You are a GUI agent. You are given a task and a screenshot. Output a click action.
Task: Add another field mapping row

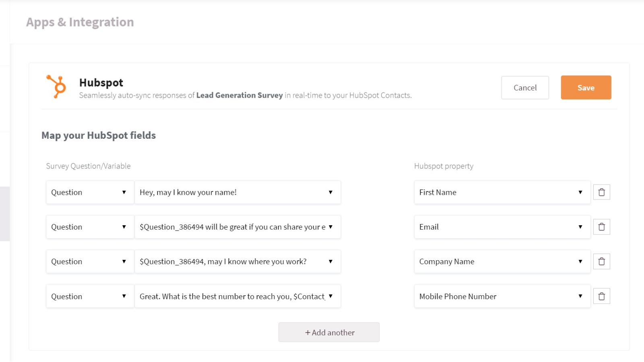coord(329,332)
